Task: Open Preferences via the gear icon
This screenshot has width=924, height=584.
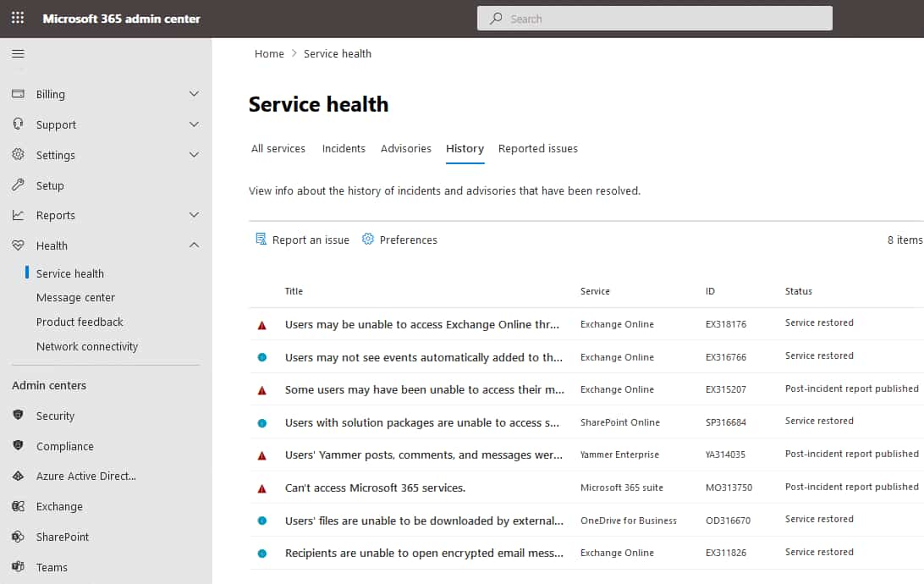Action: (x=368, y=240)
